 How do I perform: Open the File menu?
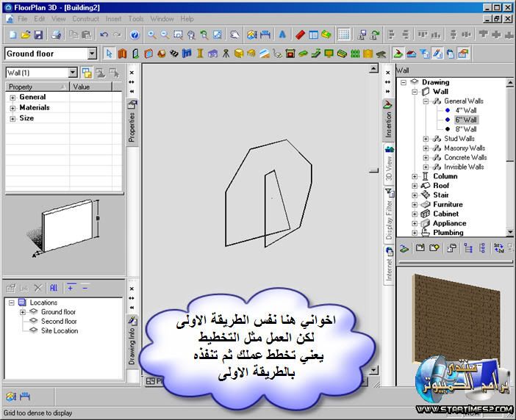click(x=22, y=19)
